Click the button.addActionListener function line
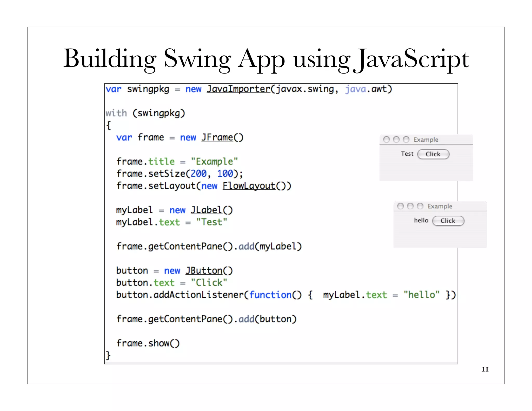The width and height of the screenshot is (532, 411). (286, 295)
